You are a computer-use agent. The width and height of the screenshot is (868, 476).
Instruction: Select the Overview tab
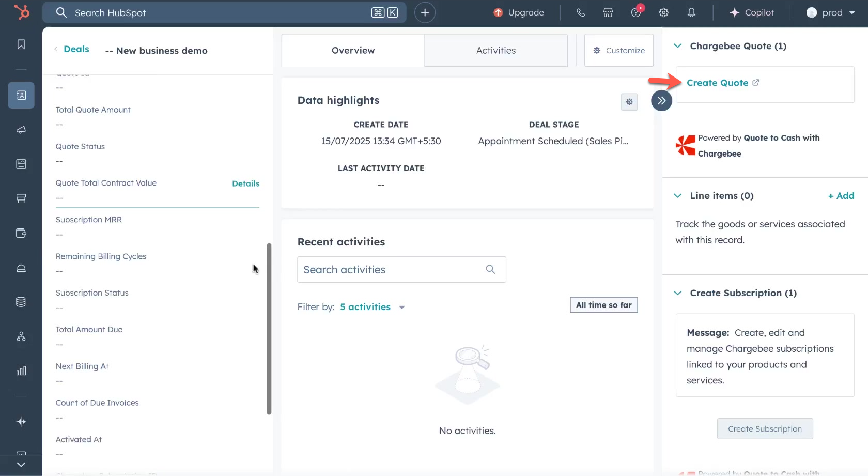(x=353, y=50)
